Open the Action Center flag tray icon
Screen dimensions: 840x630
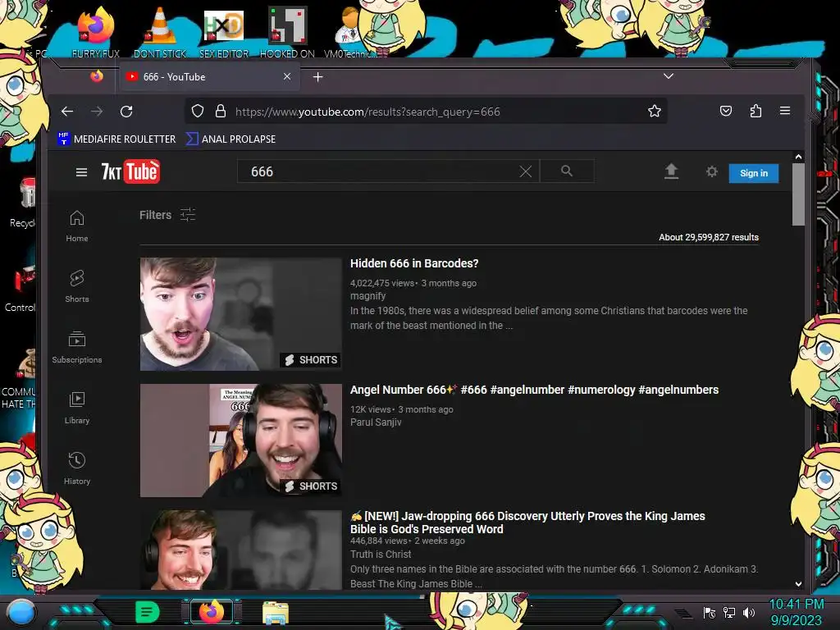point(710,612)
